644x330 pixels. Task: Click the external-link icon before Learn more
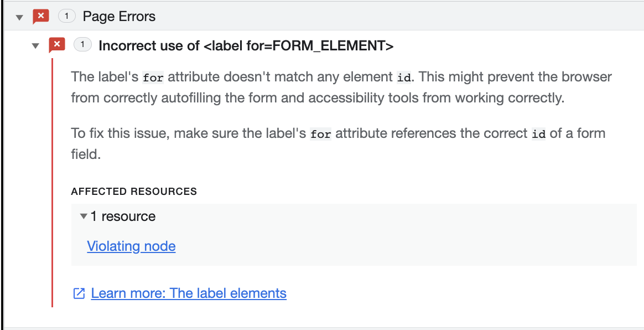tap(79, 293)
